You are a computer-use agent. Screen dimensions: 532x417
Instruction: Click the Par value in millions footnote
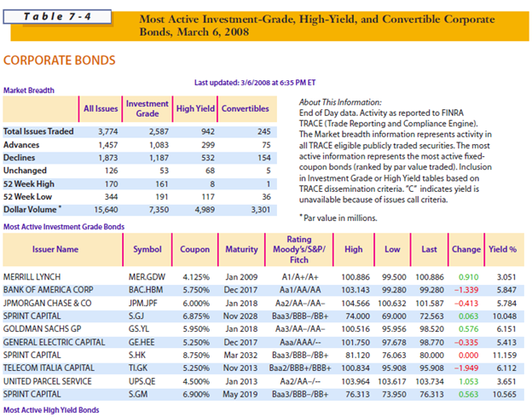(338, 217)
